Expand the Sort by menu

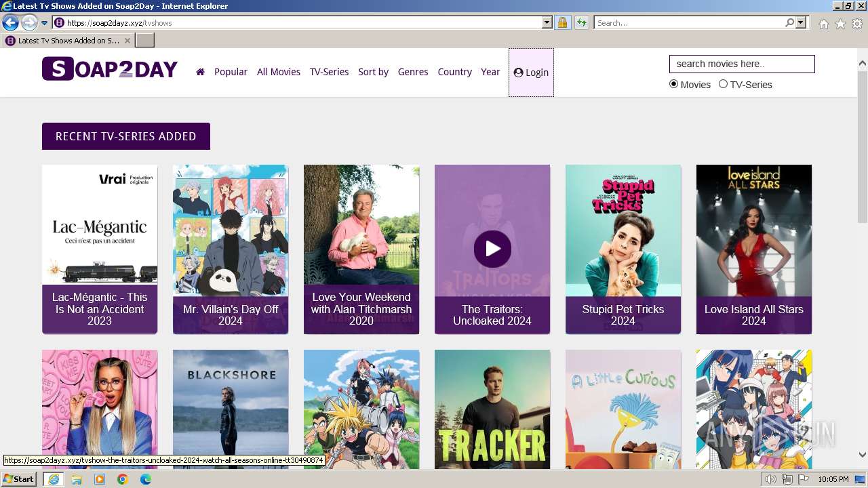pyautogui.click(x=374, y=72)
